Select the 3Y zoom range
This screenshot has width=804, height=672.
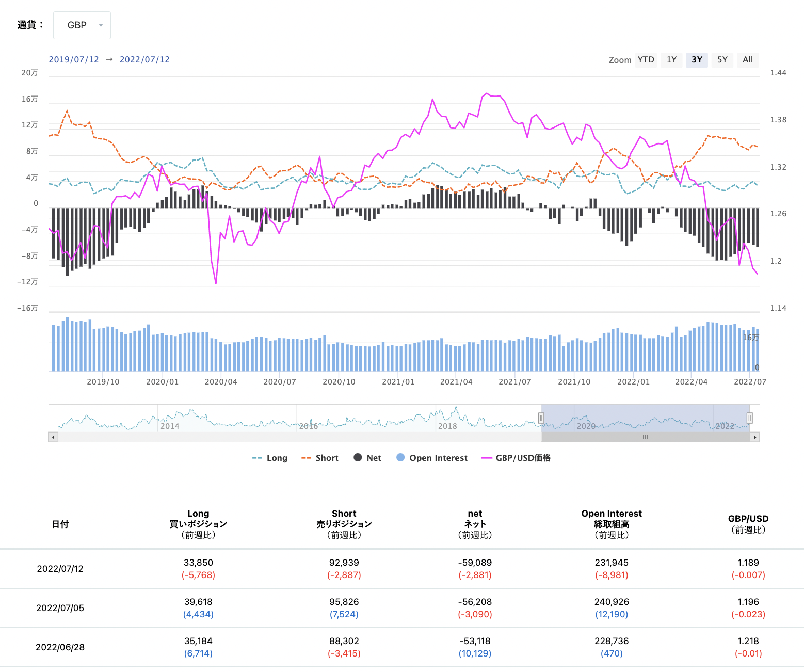697,60
